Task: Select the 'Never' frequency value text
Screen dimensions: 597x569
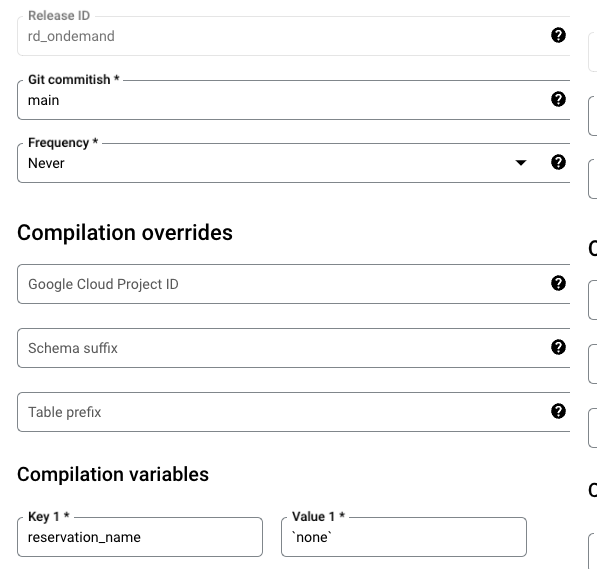Action: [x=46, y=163]
